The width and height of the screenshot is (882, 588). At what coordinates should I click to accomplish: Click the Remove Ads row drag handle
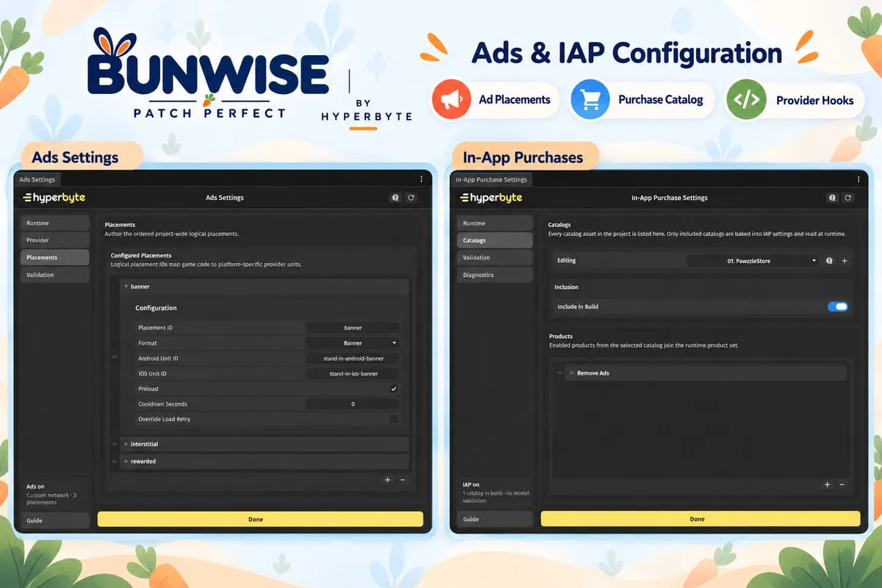[559, 373]
